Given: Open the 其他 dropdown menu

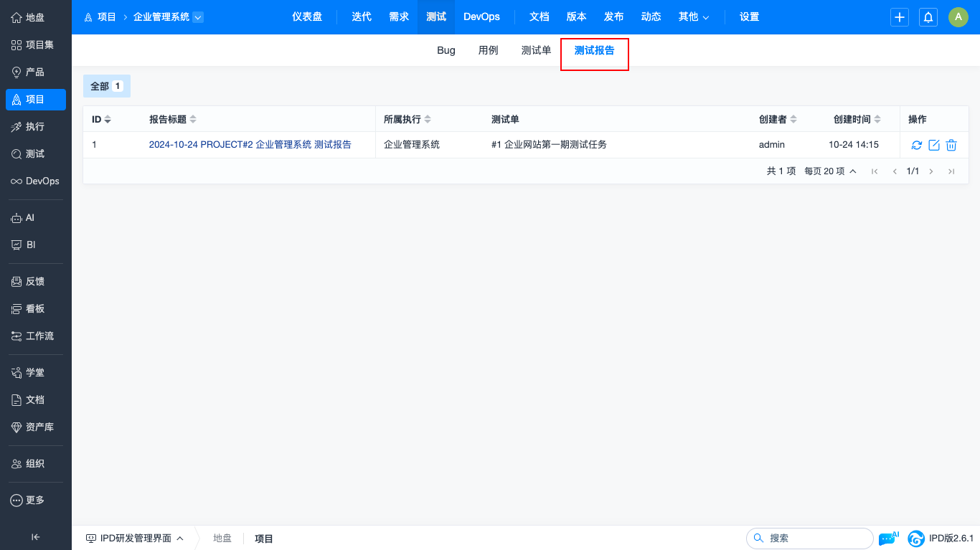Looking at the screenshot, I should pos(694,17).
